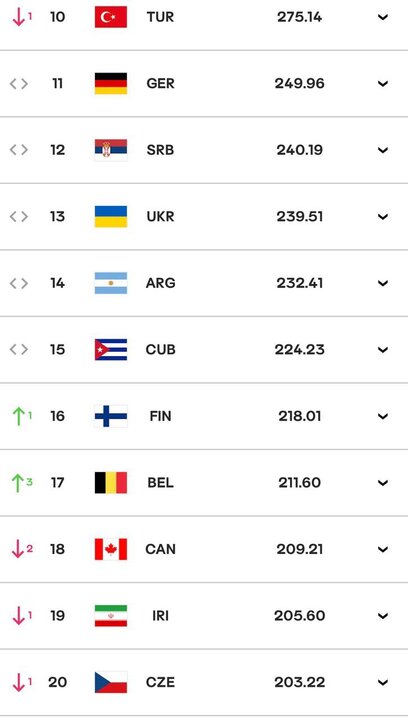Open the BEL row dropdown chevron
The image size is (408, 720).
coord(383,483)
